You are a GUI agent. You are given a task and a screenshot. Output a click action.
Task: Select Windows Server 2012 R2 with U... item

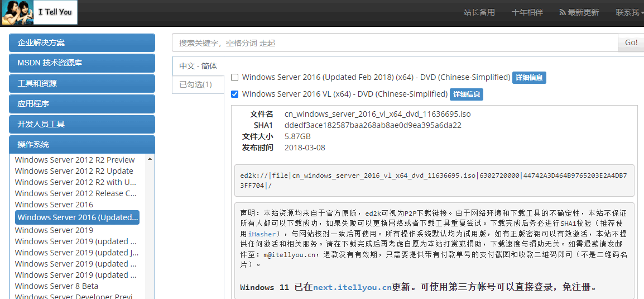click(75, 182)
